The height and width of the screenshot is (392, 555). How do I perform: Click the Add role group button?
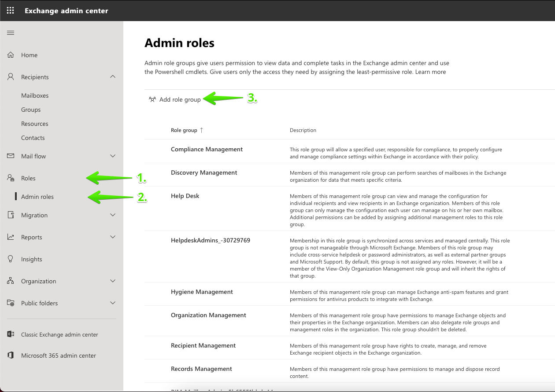coord(175,99)
